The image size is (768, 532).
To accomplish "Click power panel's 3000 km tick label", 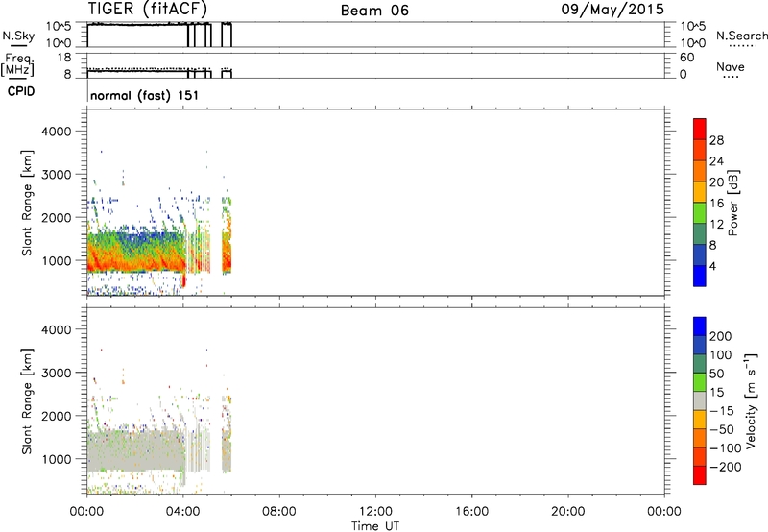I will tap(57, 175).
